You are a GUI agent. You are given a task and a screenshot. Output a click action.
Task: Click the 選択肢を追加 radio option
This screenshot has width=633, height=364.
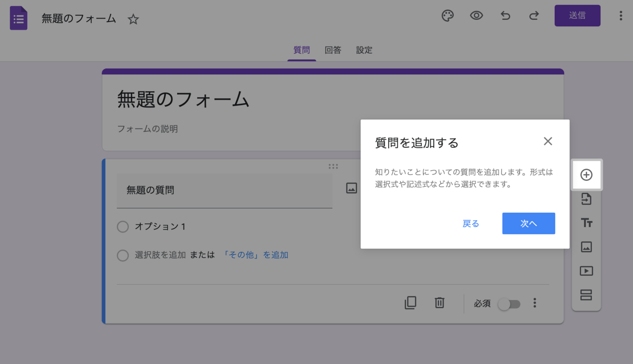[x=123, y=255]
